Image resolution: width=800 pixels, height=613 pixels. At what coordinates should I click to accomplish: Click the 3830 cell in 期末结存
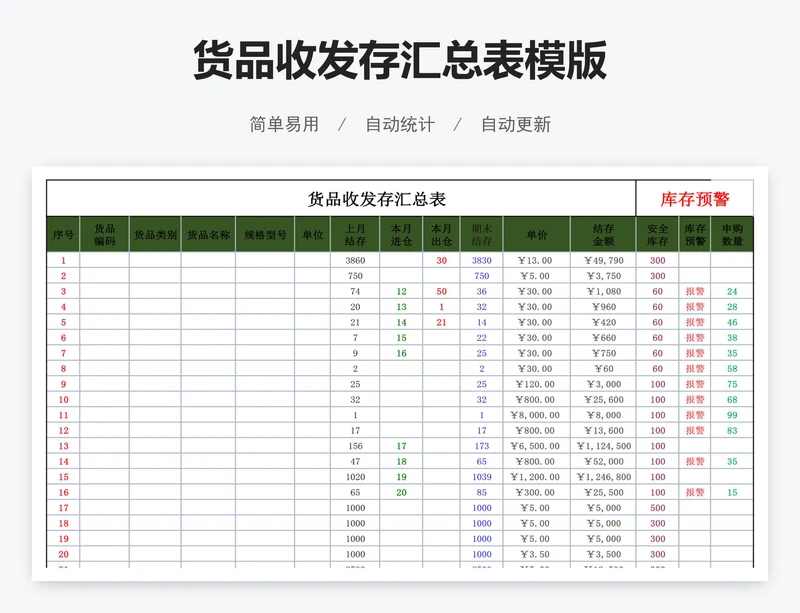tap(482, 260)
